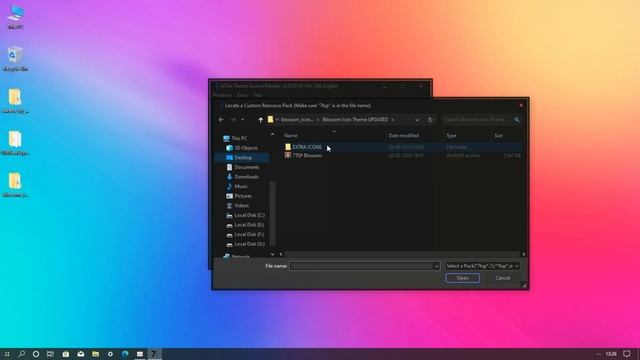Launch Microsoft Edge from taskbar
This screenshot has width=640, height=360.
point(125,354)
